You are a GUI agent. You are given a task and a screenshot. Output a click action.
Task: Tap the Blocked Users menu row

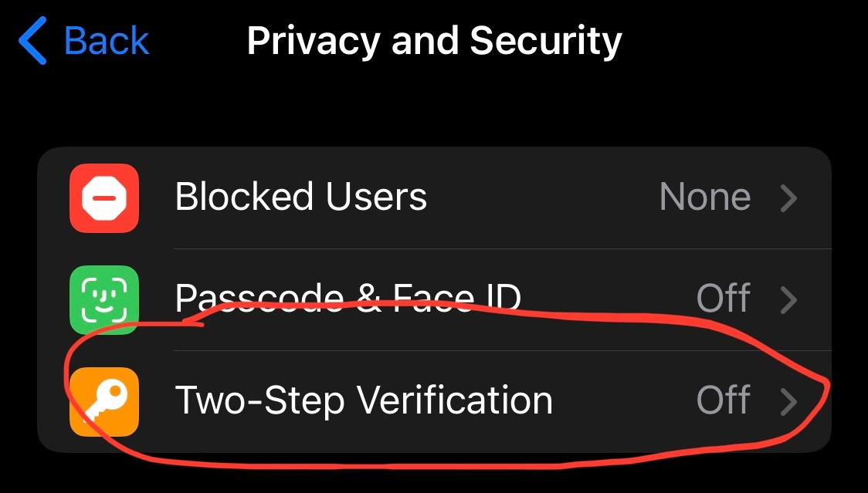click(x=432, y=197)
